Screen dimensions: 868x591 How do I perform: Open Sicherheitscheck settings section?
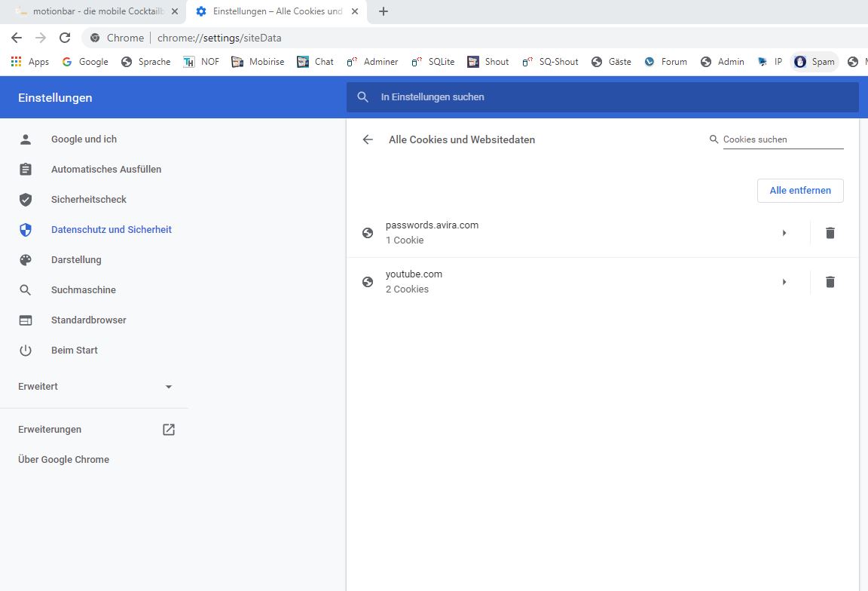pyautogui.click(x=88, y=200)
